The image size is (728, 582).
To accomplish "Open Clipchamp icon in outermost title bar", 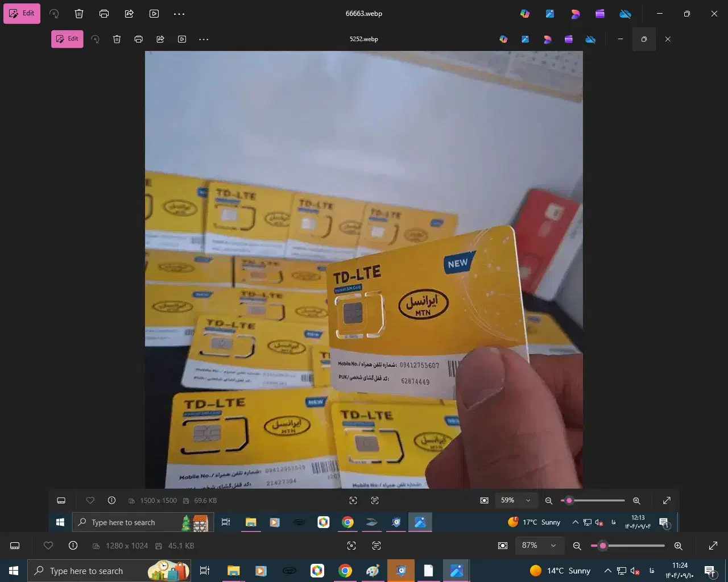I will pos(600,14).
